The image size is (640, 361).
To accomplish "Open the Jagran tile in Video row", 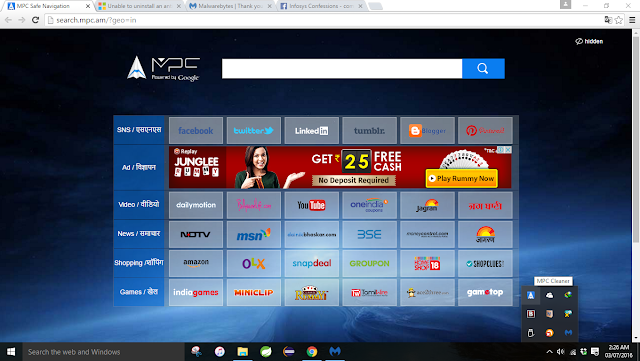I will pos(427,205).
